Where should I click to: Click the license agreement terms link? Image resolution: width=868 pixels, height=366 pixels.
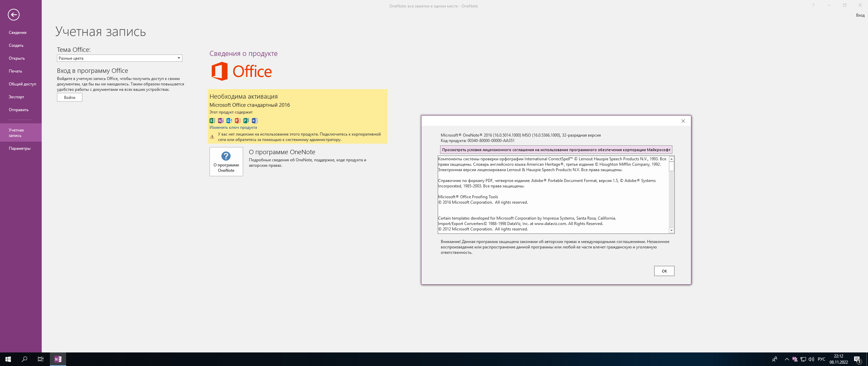[x=556, y=150]
